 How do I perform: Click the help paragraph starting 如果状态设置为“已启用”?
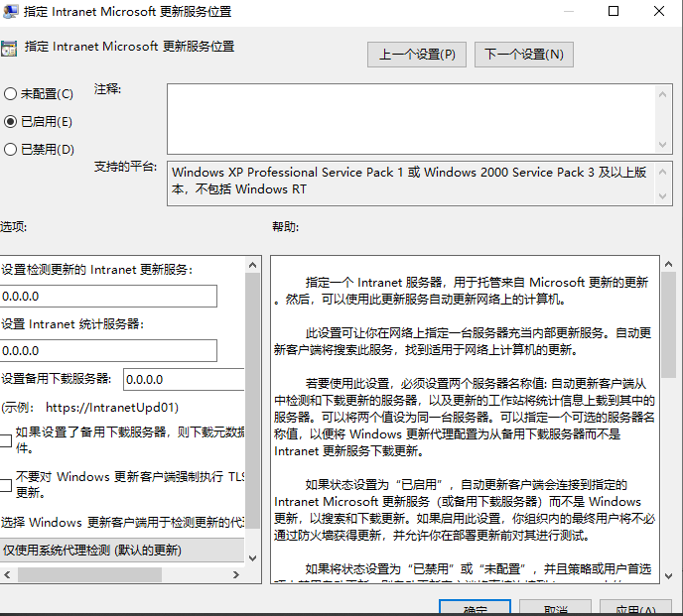click(464, 510)
